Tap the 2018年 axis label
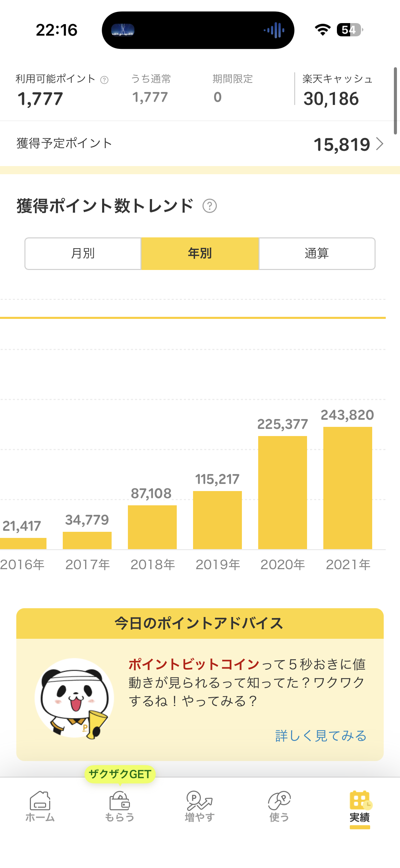The width and height of the screenshot is (400, 868). pos(153,565)
